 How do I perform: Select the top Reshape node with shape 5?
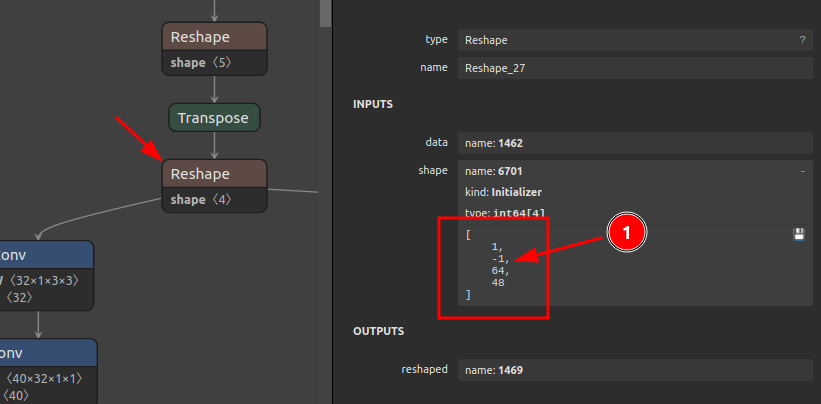pos(214,49)
